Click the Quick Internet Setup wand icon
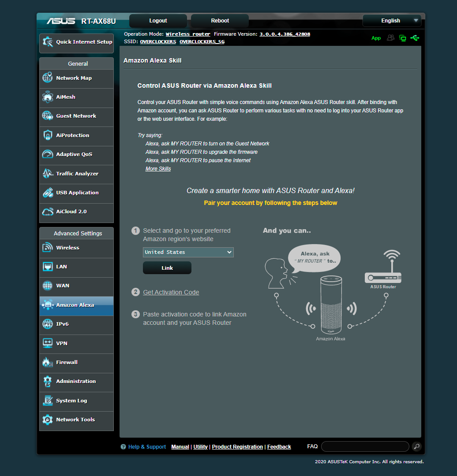457x476 pixels. coord(48,42)
